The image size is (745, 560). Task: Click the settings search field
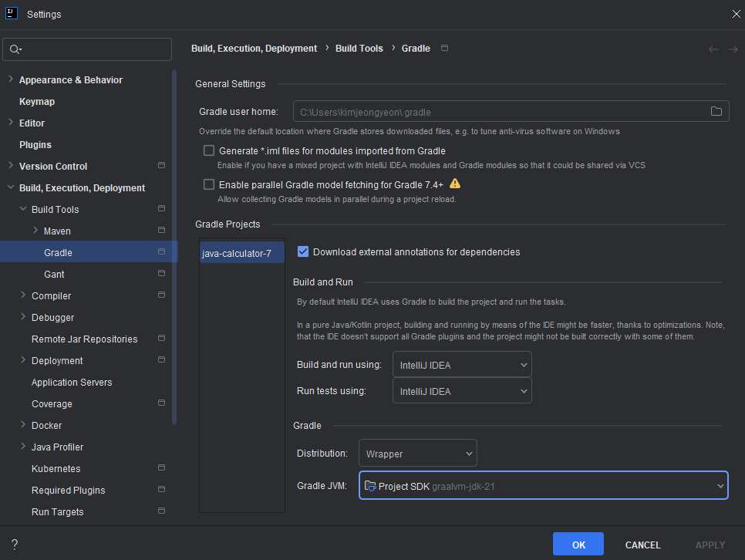tap(87, 49)
